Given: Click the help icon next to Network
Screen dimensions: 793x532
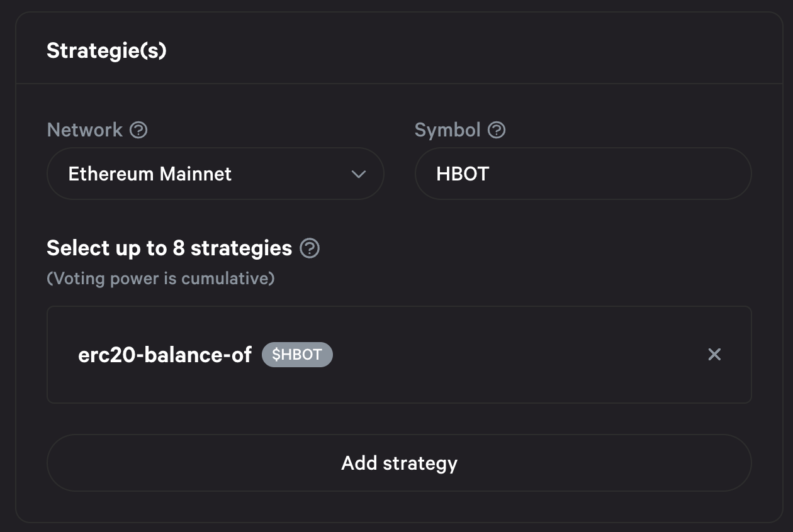Looking at the screenshot, I should click(x=138, y=130).
